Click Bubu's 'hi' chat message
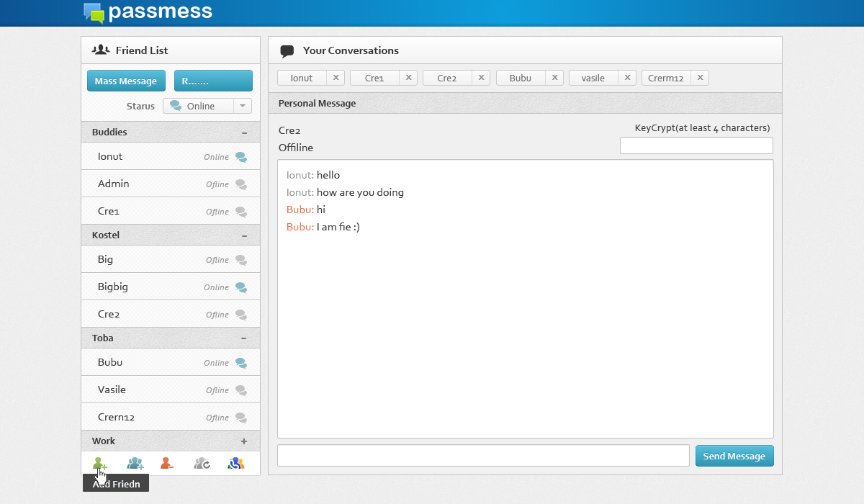The width and height of the screenshot is (864, 504). click(321, 210)
